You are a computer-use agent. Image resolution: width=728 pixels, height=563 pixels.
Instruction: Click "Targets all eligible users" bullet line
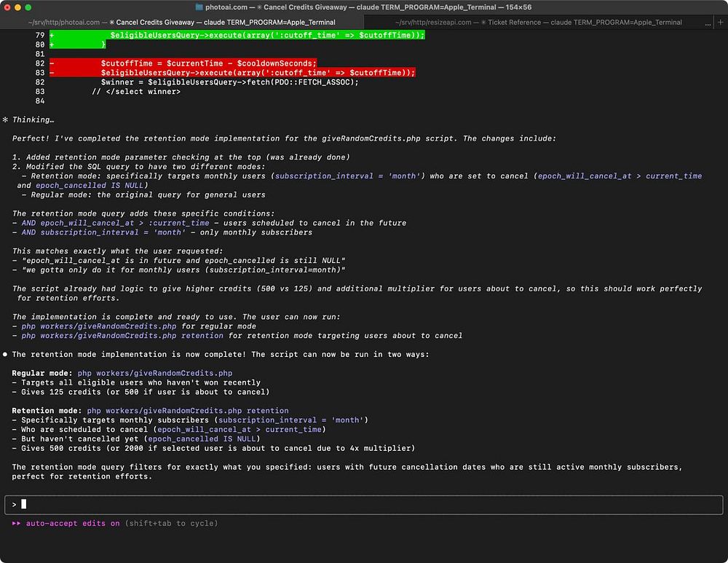pyautogui.click(x=136, y=382)
